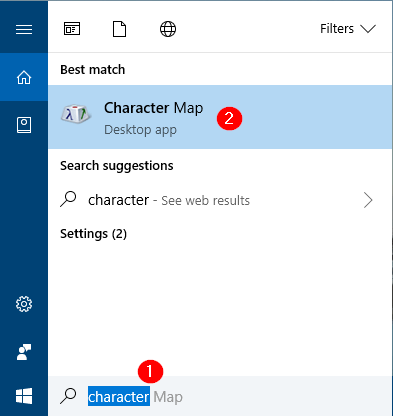Click the Windows Start button

coord(24,396)
